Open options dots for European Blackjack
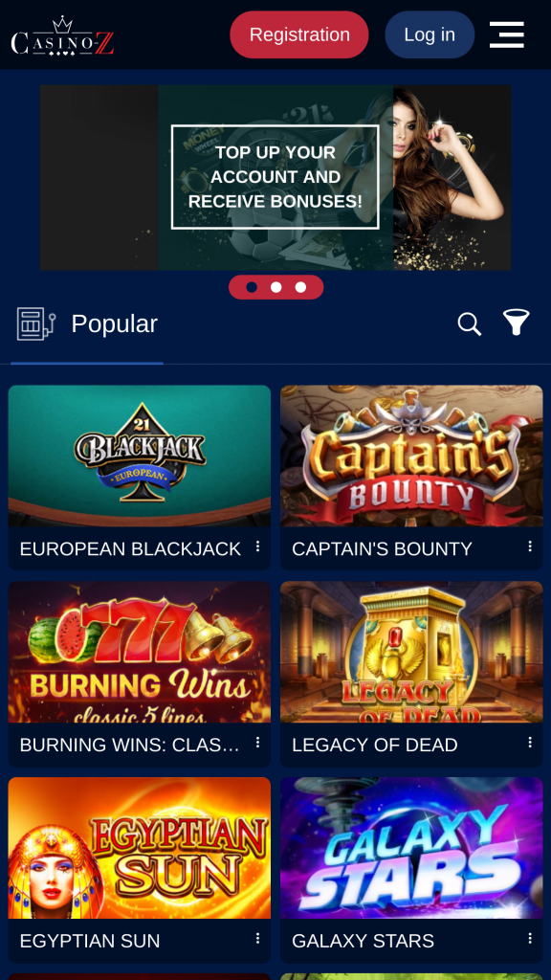This screenshot has height=980, width=551. [257, 546]
